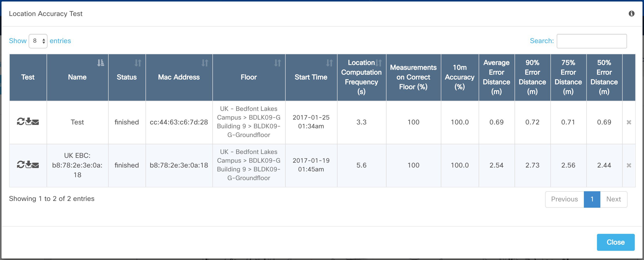Email results for the Test row
Screen dimensions: 644x260
35,122
